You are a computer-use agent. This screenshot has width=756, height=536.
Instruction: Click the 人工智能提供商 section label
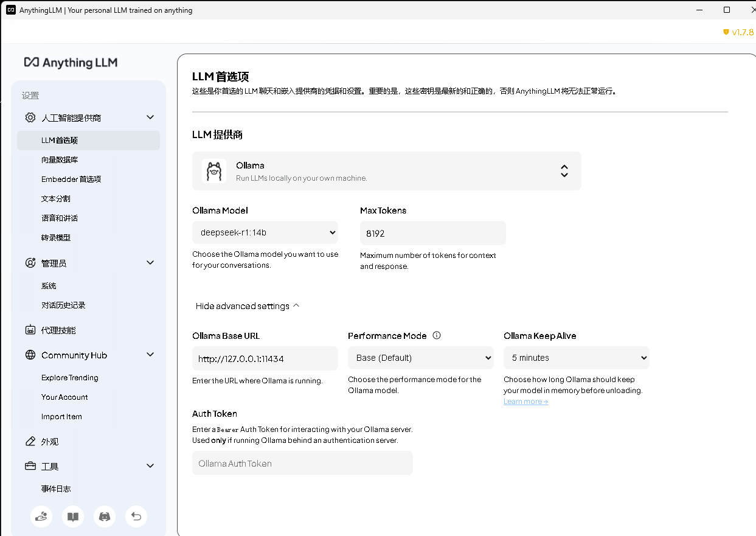(71, 117)
